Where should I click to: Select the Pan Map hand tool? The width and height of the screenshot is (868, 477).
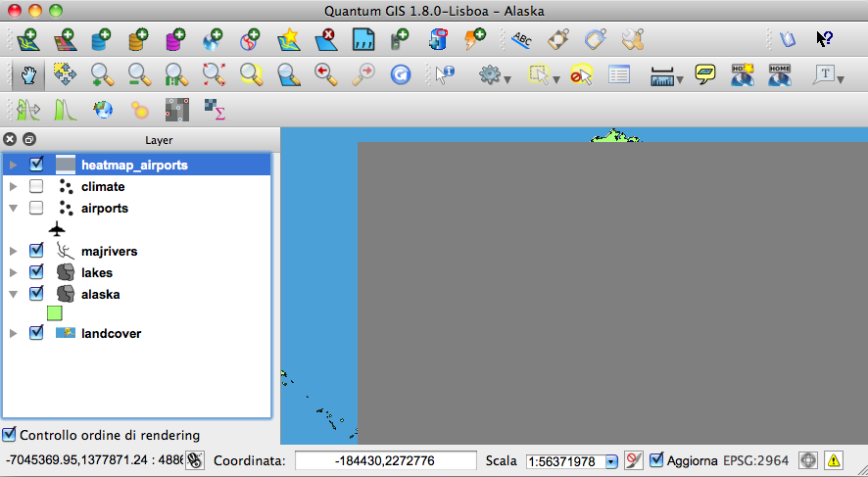pyautogui.click(x=27, y=74)
